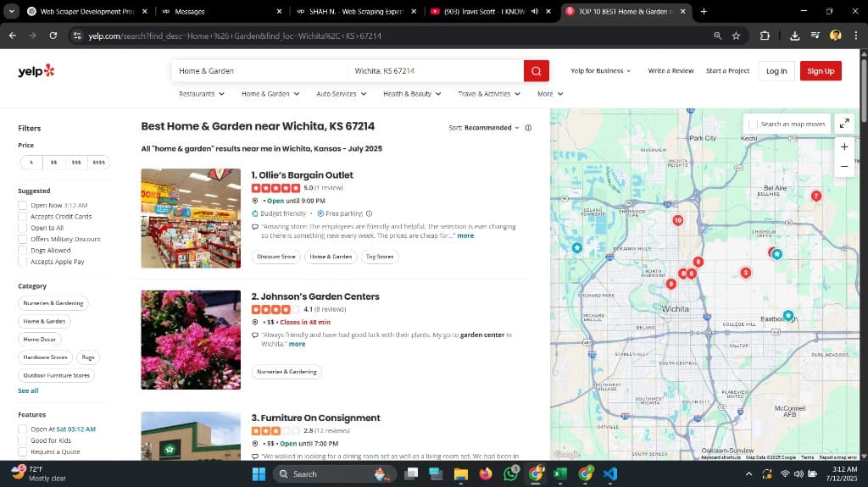
Task: Open Chrome three-dot menu
Action: [x=856, y=36]
